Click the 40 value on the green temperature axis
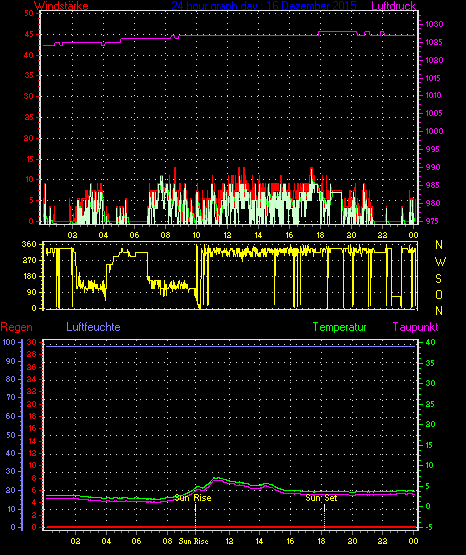 430,342
